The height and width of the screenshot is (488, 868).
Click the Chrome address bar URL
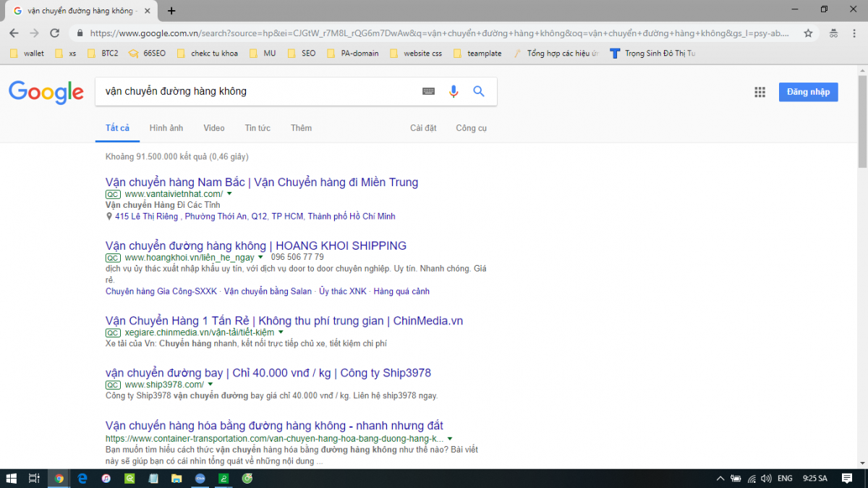(439, 33)
